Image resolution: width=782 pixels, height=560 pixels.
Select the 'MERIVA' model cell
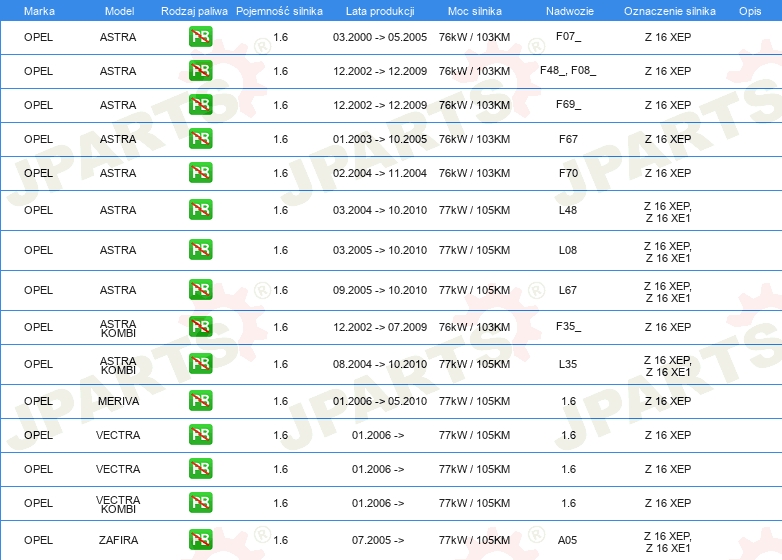118,401
